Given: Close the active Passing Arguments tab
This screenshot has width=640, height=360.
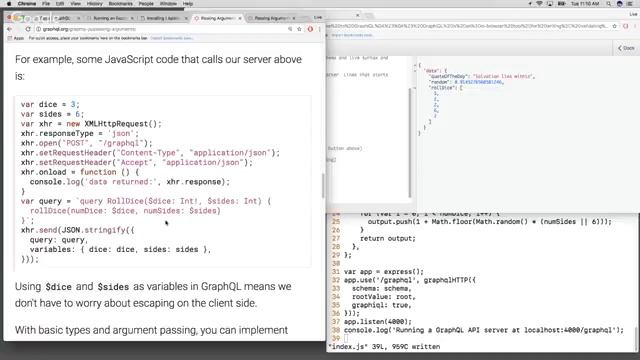Looking at the screenshot, I should 240,18.
